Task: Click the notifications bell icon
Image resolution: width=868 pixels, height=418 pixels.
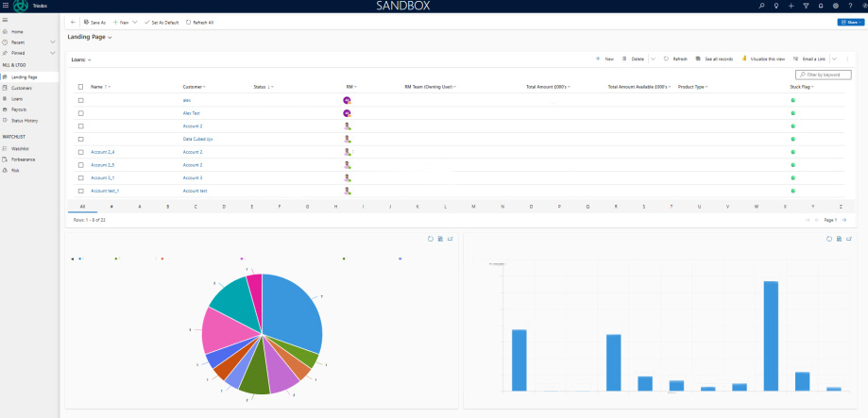Action: coord(821,6)
